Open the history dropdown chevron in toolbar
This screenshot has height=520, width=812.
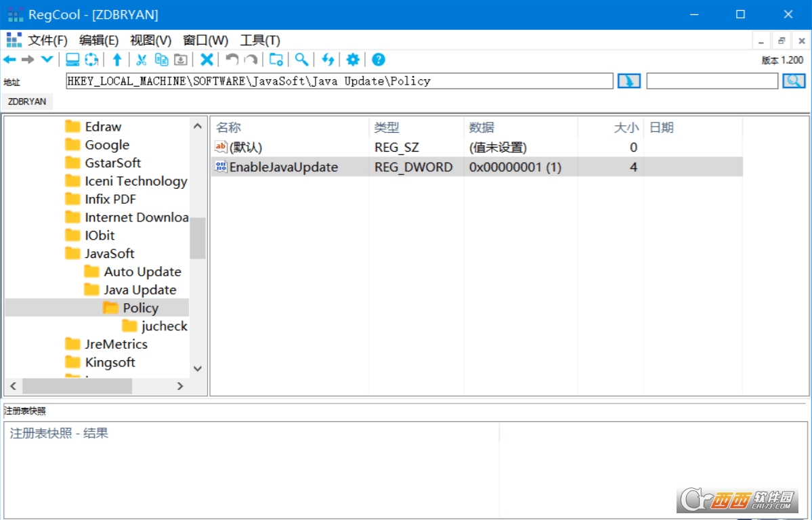click(47, 60)
